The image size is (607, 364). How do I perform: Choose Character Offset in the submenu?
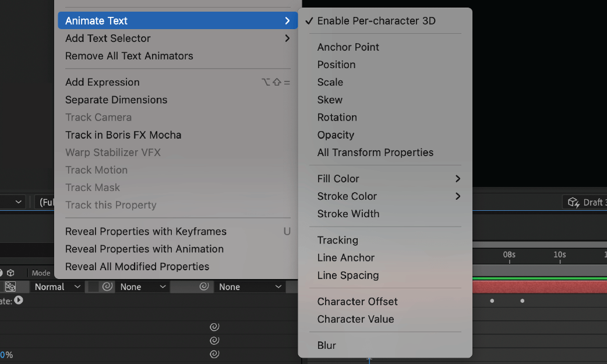(357, 302)
